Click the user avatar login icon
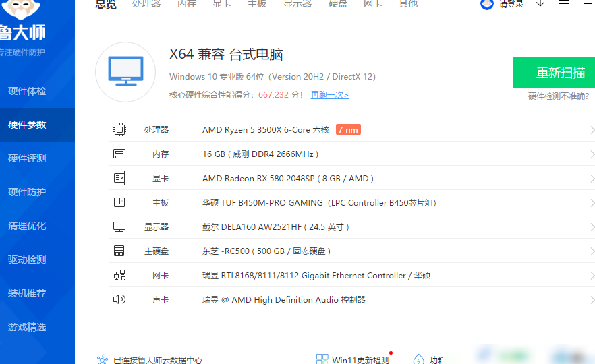The image size is (595, 364). [487, 4]
